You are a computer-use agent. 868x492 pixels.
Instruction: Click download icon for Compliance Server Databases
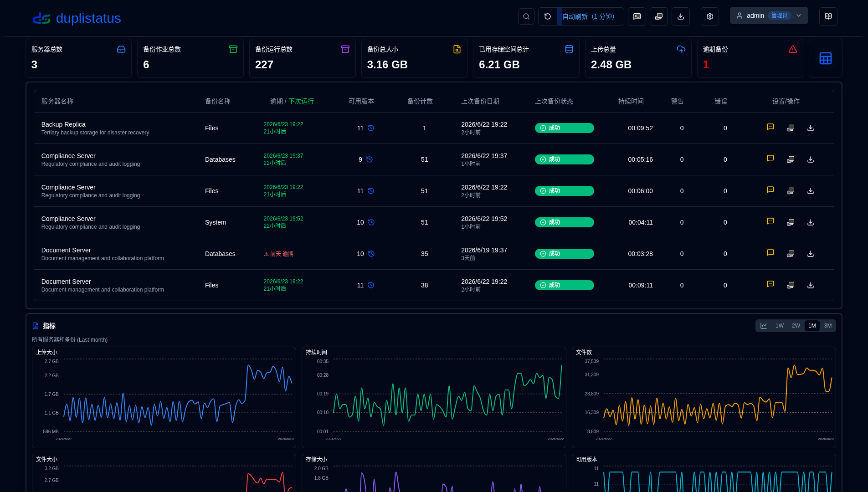click(811, 159)
